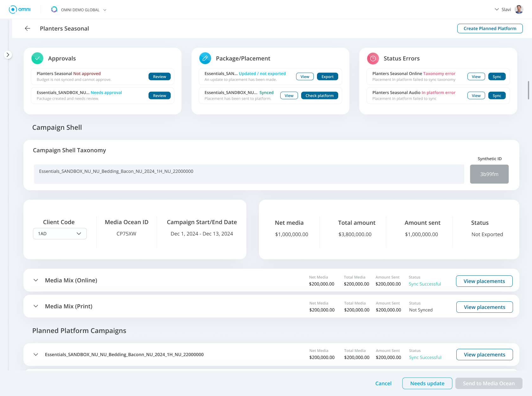Viewport: 532px width, 396px height.
Task: Review the Essentials package needing approval
Action: coord(160,96)
